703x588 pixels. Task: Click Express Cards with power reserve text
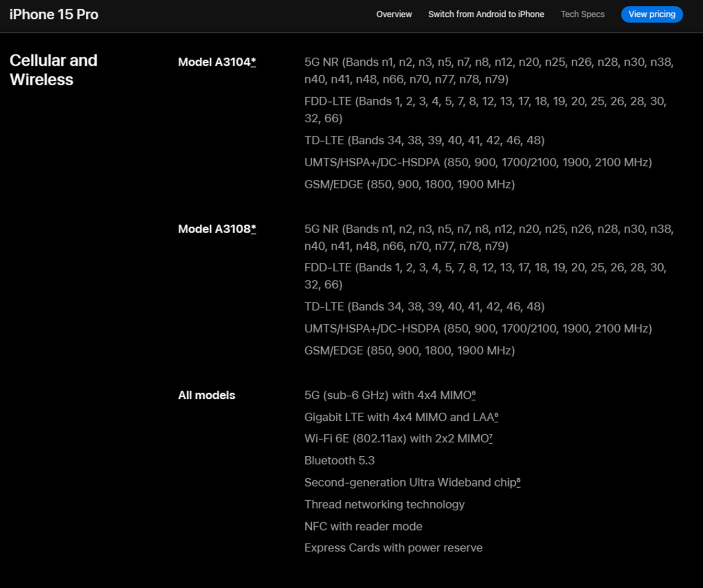click(x=393, y=548)
